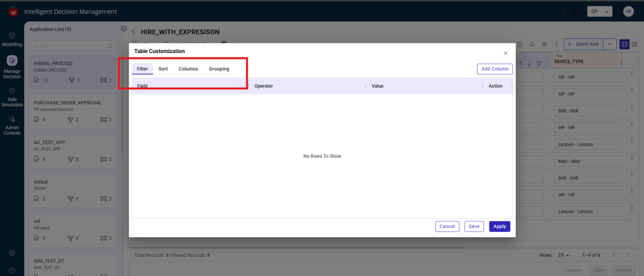The width and height of the screenshot is (644, 276).
Task: Click the Total Records: 9 text
Action: (152, 255)
